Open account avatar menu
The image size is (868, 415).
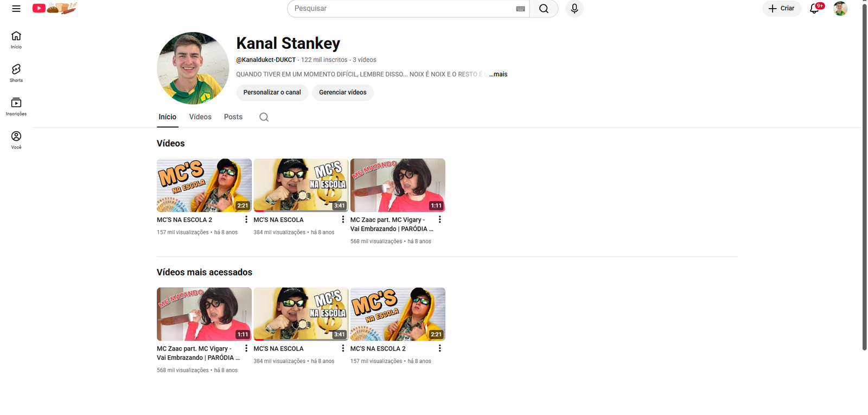840,9
